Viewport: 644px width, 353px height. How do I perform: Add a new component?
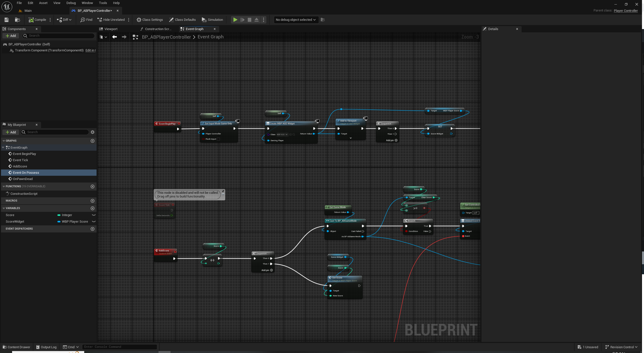pos(11,36)
